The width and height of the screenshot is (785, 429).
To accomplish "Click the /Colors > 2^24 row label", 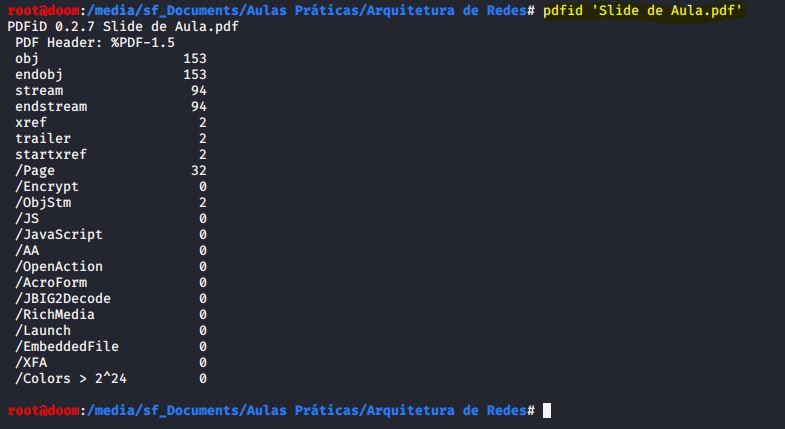I will tap(71, 378).
